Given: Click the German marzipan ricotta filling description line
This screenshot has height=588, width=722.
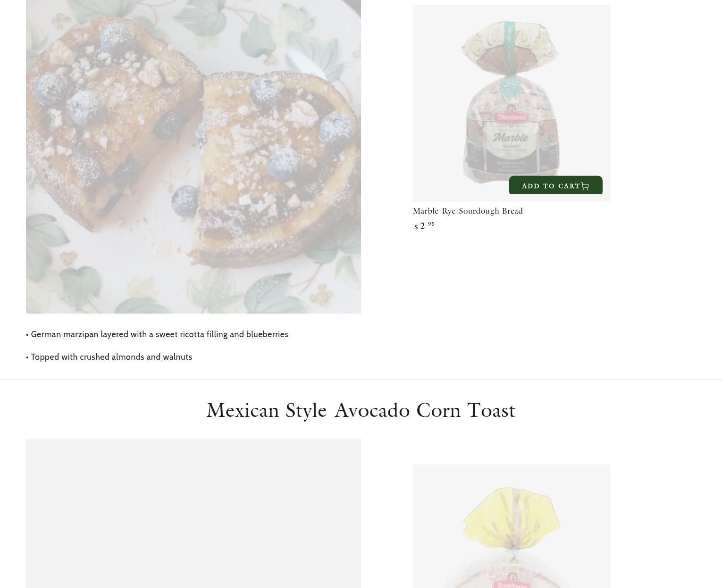Looking at the screenshot, I should coord(157,334).
